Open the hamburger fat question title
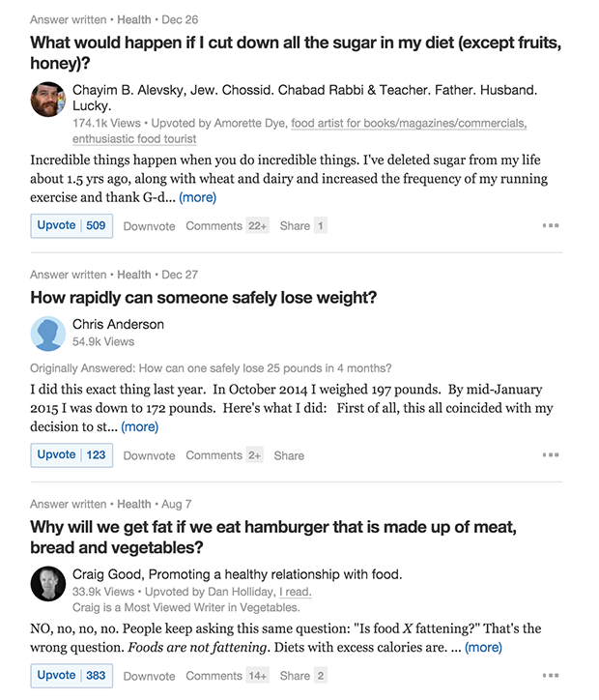This screenshot has height=700, width=599. pyautogui.click(x=273, y=537)
